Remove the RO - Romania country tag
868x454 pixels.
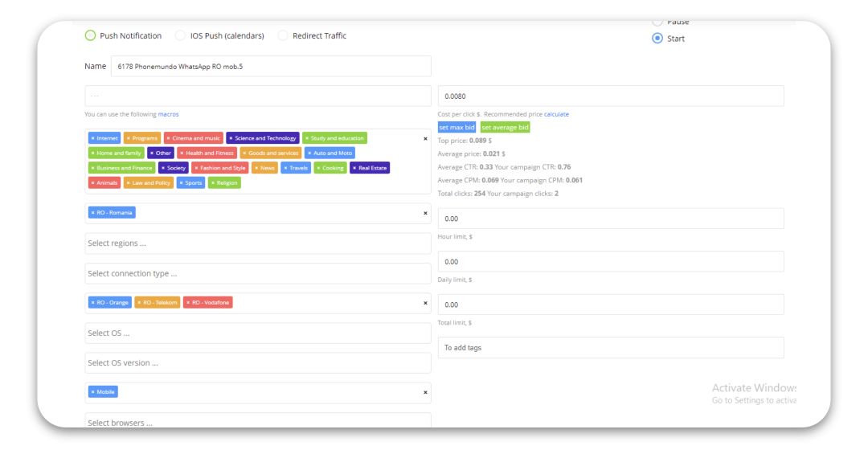pyautogui.click(x=92, y=213)
